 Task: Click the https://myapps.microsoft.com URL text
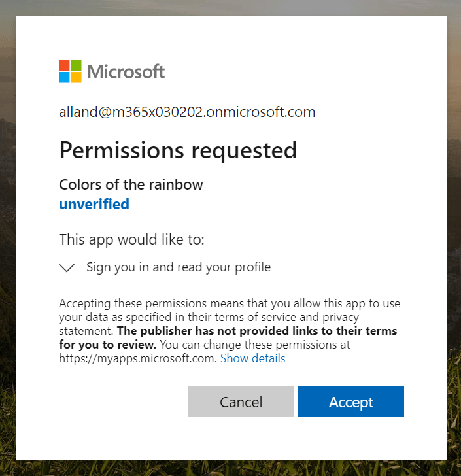pyautogui.click(x=137, y=358)
